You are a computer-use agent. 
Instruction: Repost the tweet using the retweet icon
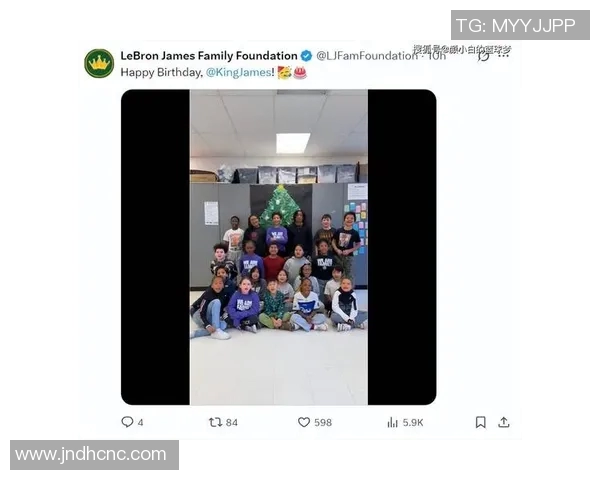coord(215,422)
